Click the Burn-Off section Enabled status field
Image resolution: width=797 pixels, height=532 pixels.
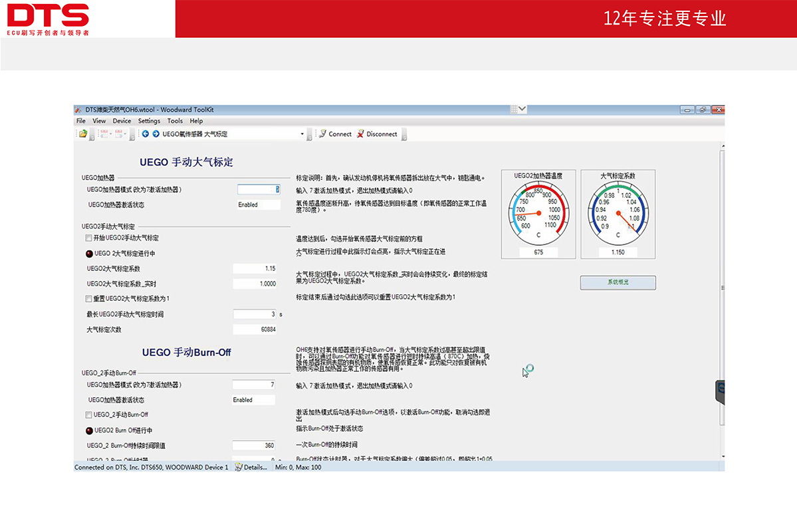(254, 400)
